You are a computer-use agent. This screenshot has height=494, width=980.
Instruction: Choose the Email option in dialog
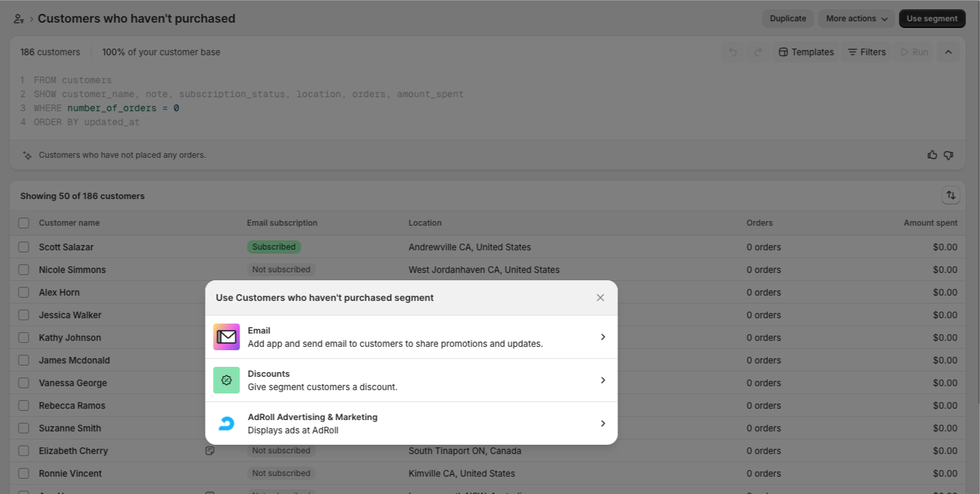(395, 337)
